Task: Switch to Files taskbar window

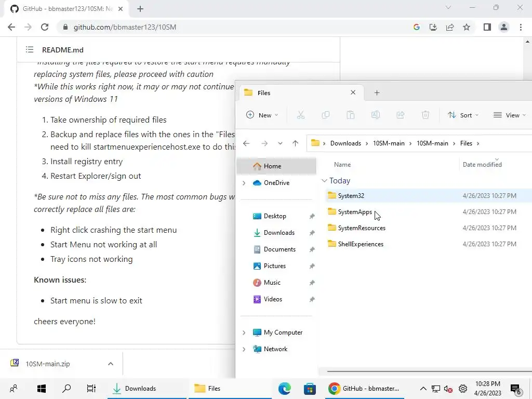Action: tap(230, 389)
